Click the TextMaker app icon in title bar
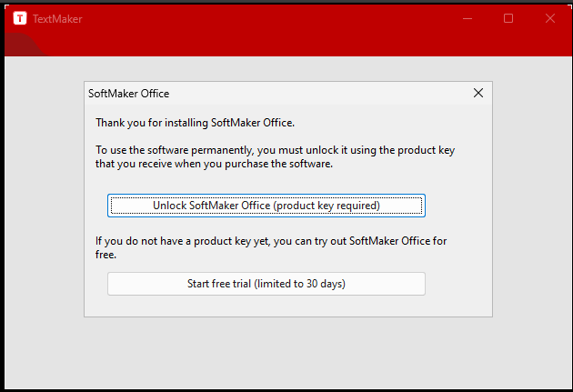The width and height of the screenshot is (573, 392). pos(20,18)
